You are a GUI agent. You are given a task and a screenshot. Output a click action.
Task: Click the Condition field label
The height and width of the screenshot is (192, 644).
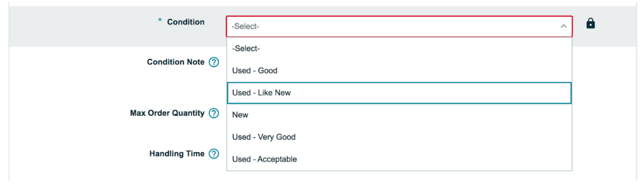tap(186, 22)
